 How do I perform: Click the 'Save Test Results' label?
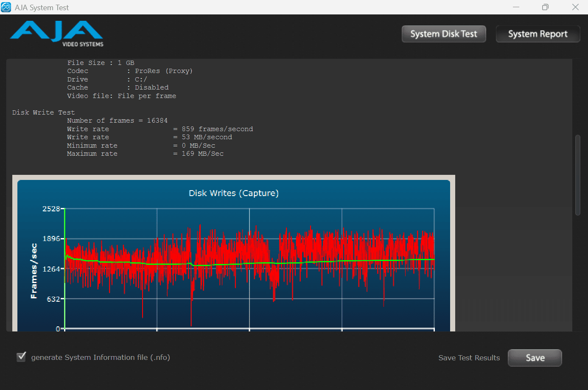pyautogui.click(x=469, y=358)
